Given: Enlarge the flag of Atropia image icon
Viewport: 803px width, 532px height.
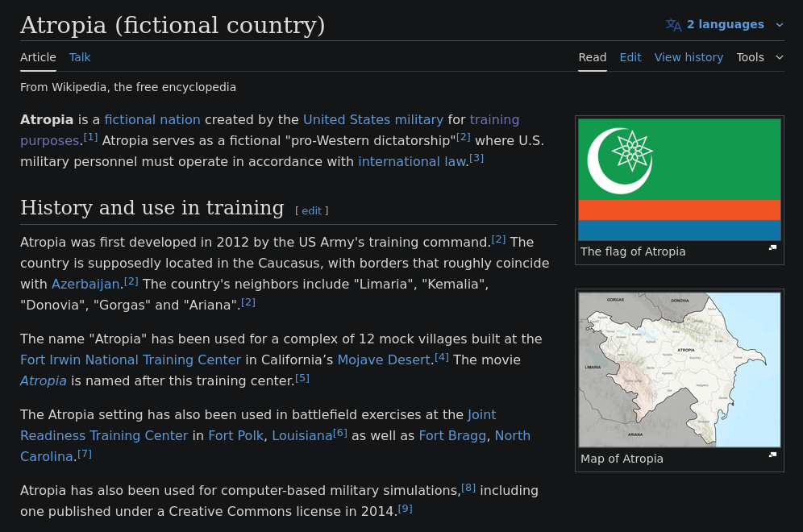Looking at the screenshot, I should click(x=772, y=247).
